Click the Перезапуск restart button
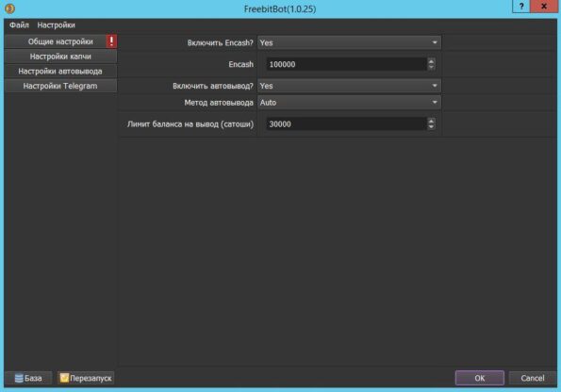 (x=86, y=378)
